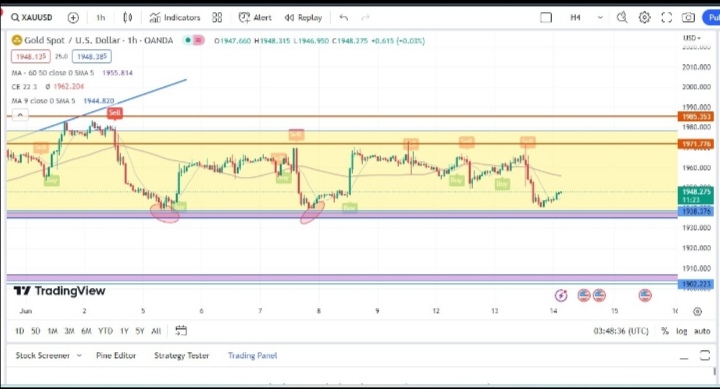Click the 1948.135 sell price button
Viewport: 720px width, 389px height.
31,56
